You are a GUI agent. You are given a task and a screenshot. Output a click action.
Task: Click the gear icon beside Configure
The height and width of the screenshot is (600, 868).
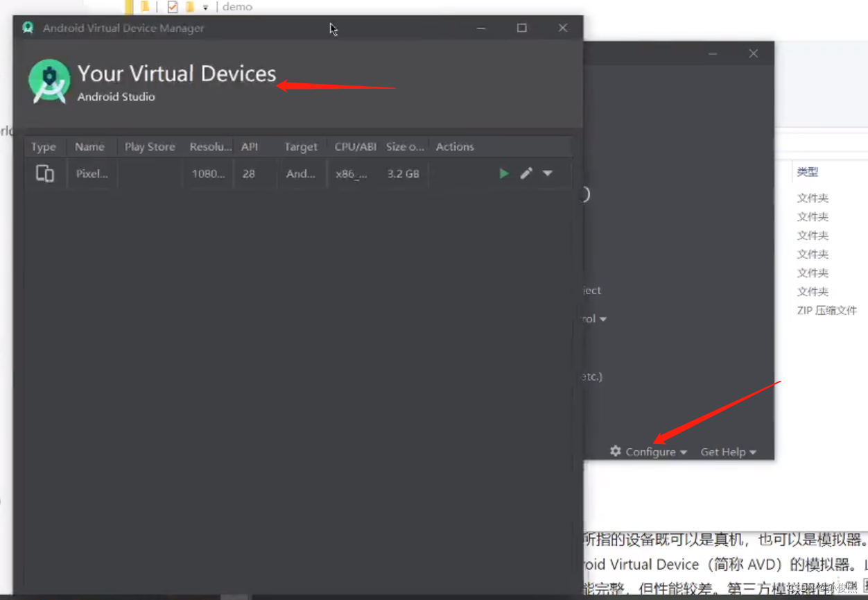coord(616,452)
